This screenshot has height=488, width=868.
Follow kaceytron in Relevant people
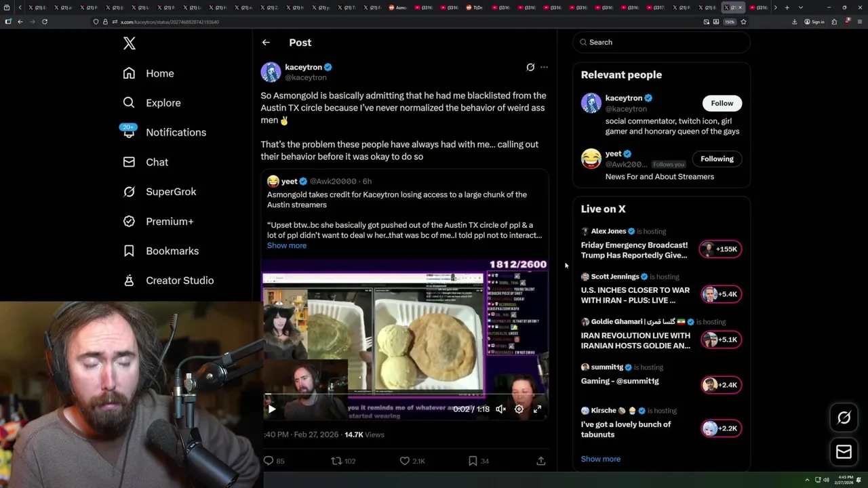(722, 103)
